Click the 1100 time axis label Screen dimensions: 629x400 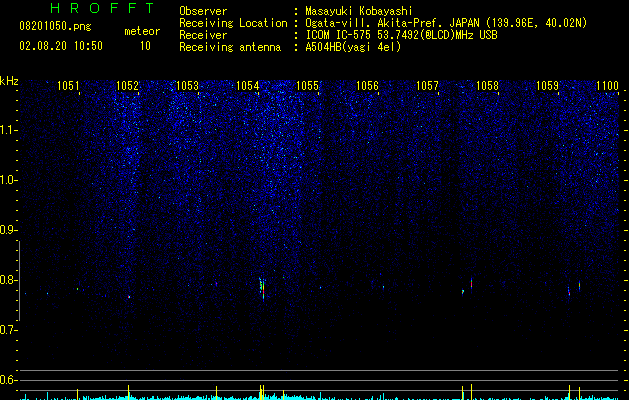click(607, 86)
